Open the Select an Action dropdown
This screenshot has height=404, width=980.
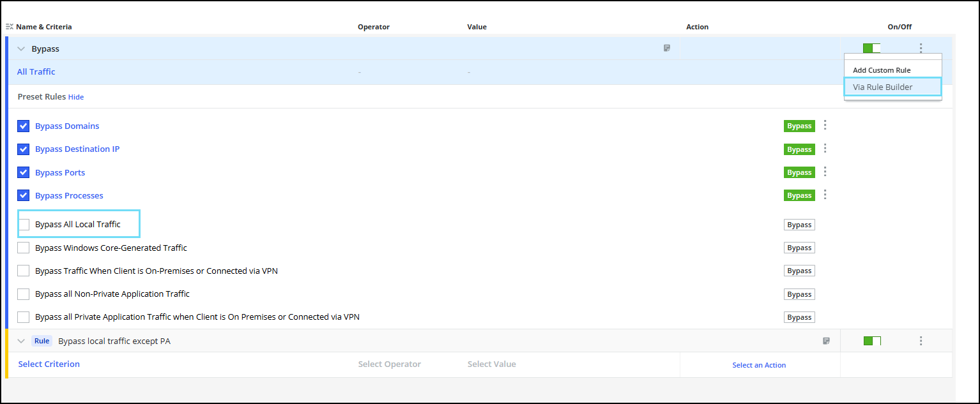[x=759, y=365]
